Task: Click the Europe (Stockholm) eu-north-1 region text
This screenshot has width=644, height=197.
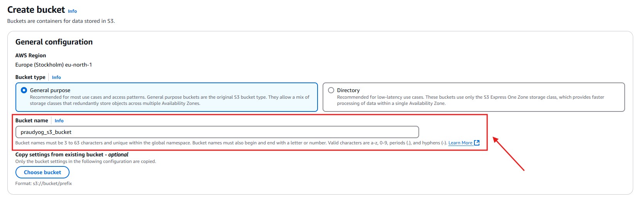Action: coord(54,65)
